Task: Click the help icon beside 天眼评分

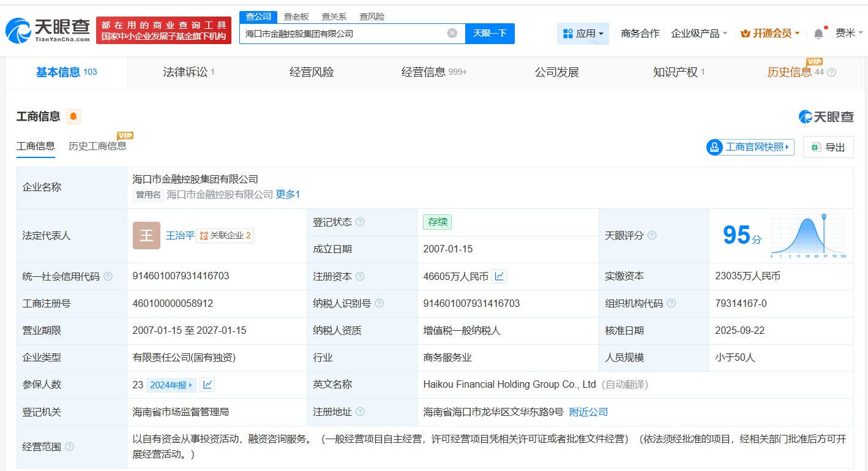Action: pyautogui.click(x=653, y=235)
